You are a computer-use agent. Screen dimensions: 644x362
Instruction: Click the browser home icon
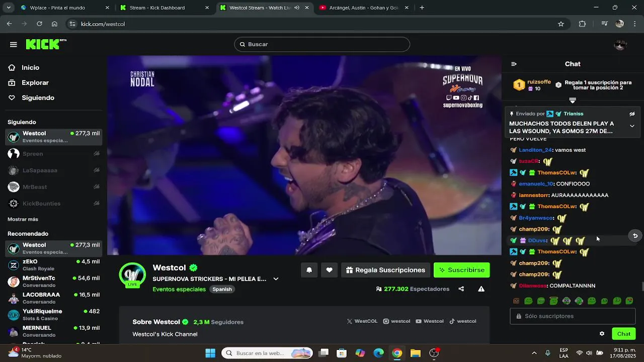pos(54,24)
